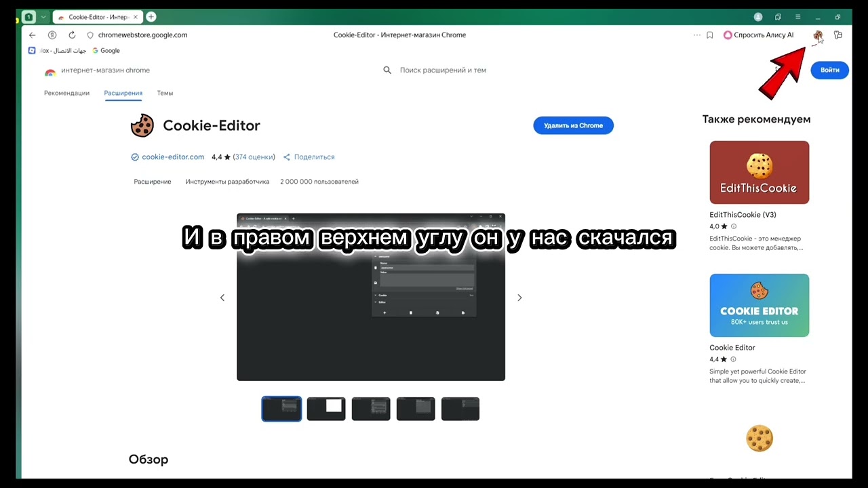Open the tab counter box showing 1
Viewport: 868px width, 488px height.
(x=28, y=17)
